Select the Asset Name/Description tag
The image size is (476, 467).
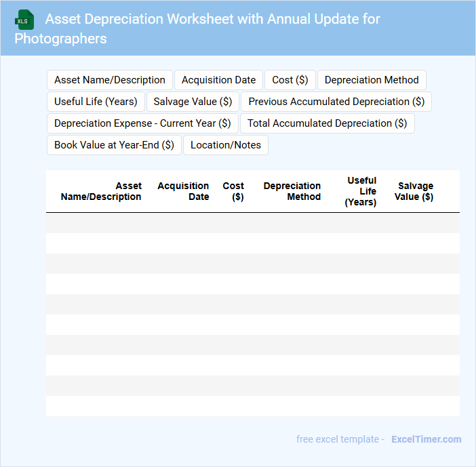110,80
